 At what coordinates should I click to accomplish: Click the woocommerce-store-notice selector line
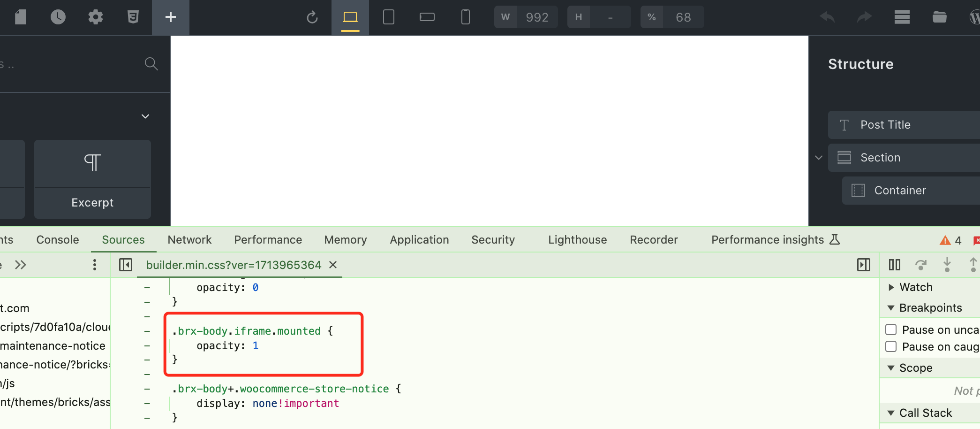click(286, 389)
